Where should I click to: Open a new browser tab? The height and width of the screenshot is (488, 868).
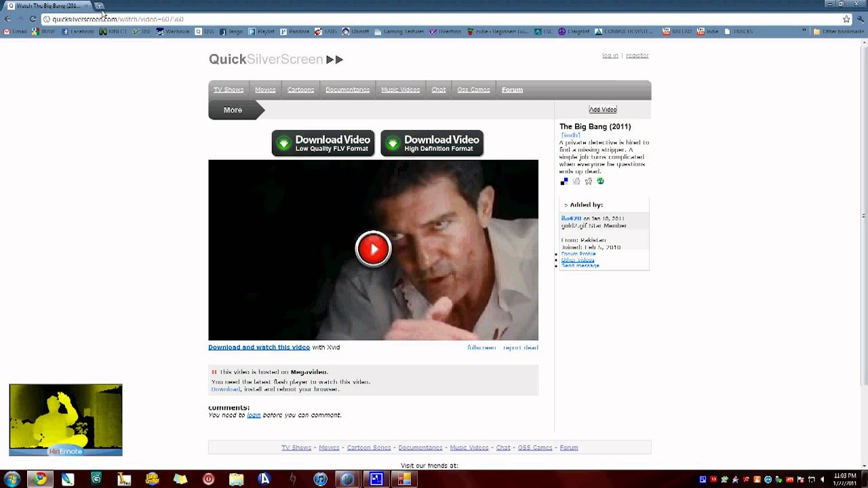[x=99, y=5]
